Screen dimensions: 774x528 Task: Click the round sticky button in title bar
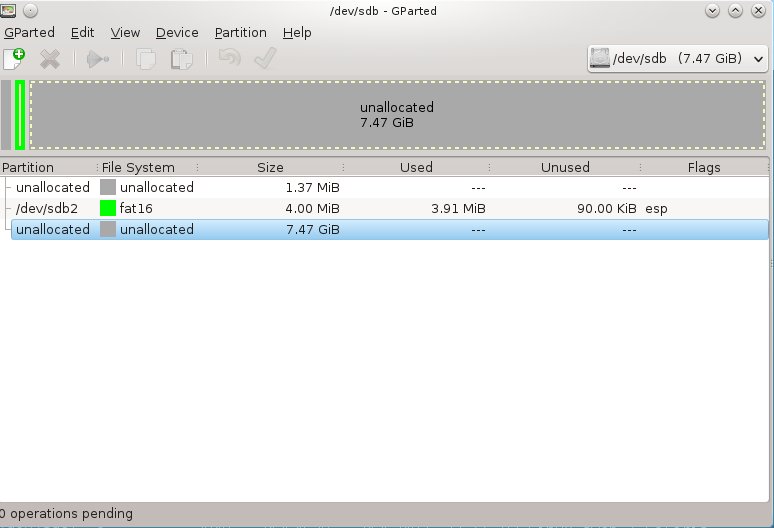[x=30, y=10]
